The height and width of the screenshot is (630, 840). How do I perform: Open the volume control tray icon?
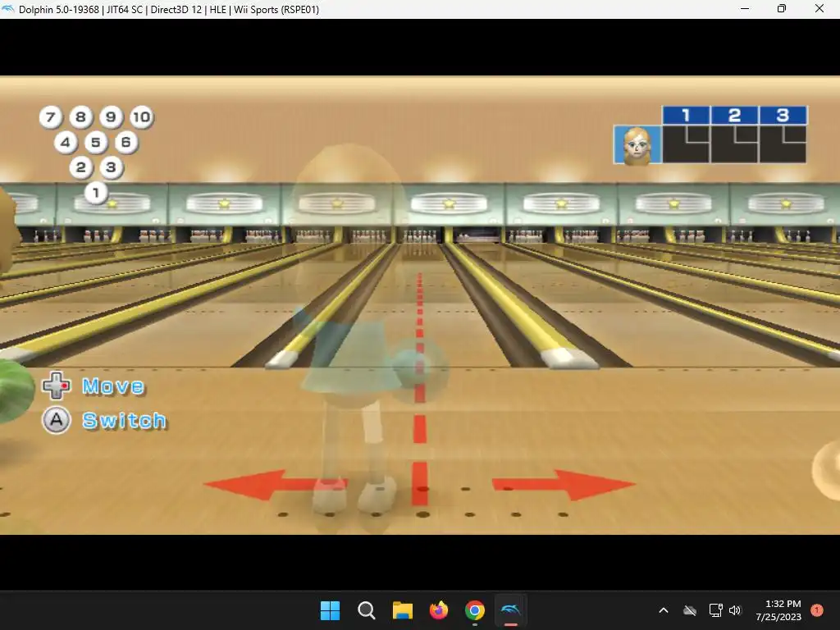[735, 610]
